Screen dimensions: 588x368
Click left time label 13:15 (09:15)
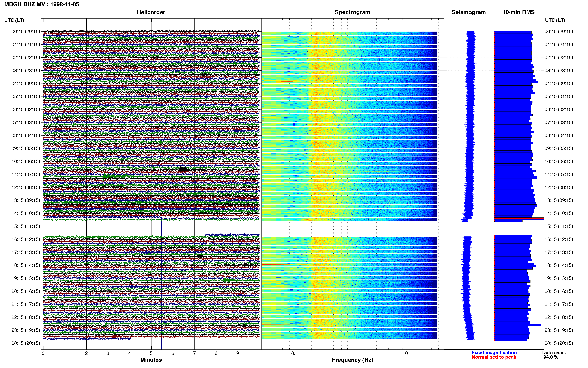(x=26, y=200)
